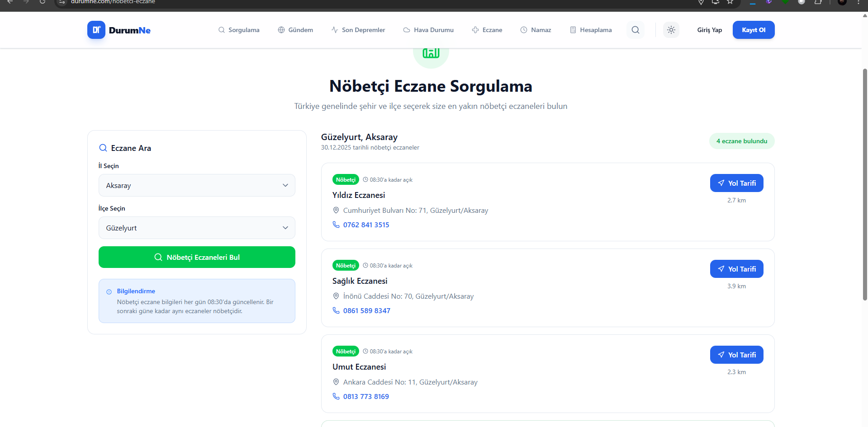Click the Bilgilendirme info icon

point(109,292)
